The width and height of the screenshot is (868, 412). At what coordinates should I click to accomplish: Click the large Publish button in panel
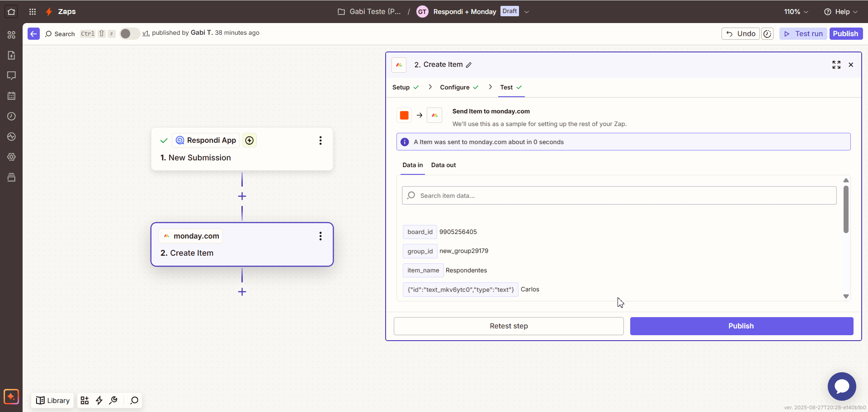[741, 326]
